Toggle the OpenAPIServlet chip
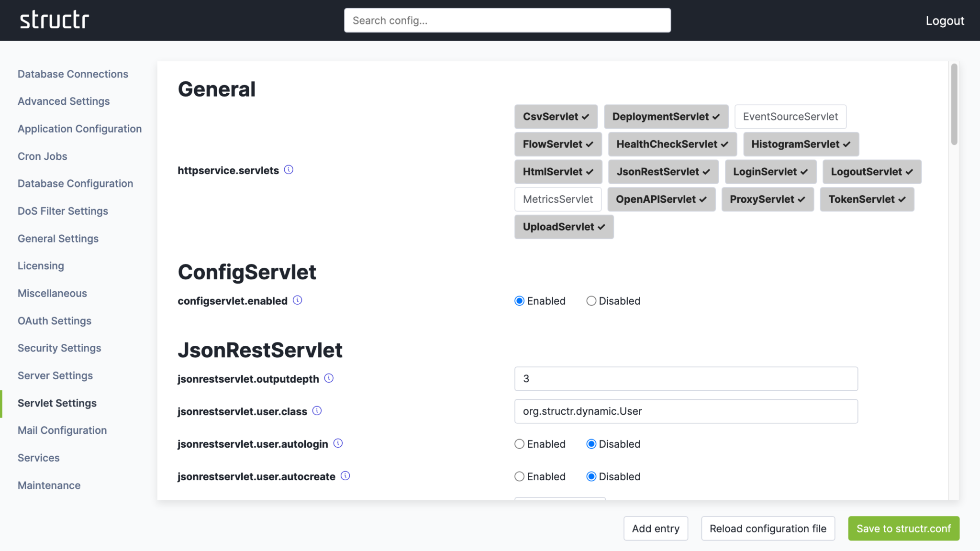Screen dimensions: 980x551 coord(661,199)
